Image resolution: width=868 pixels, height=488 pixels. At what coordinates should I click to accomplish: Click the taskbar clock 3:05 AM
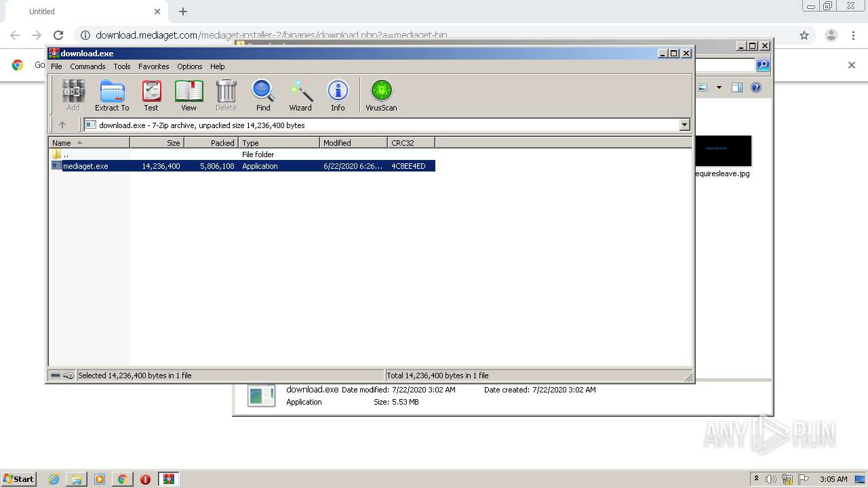(833, 479)
